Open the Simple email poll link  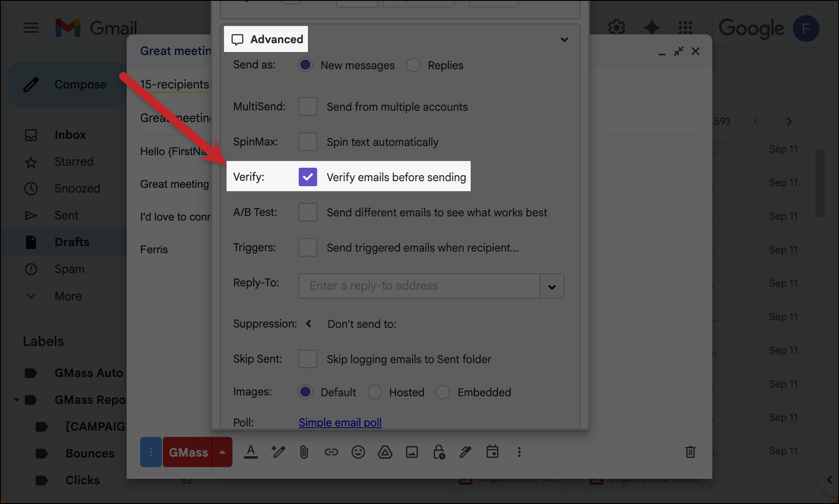pyautogui.click(x=340, y=422)
